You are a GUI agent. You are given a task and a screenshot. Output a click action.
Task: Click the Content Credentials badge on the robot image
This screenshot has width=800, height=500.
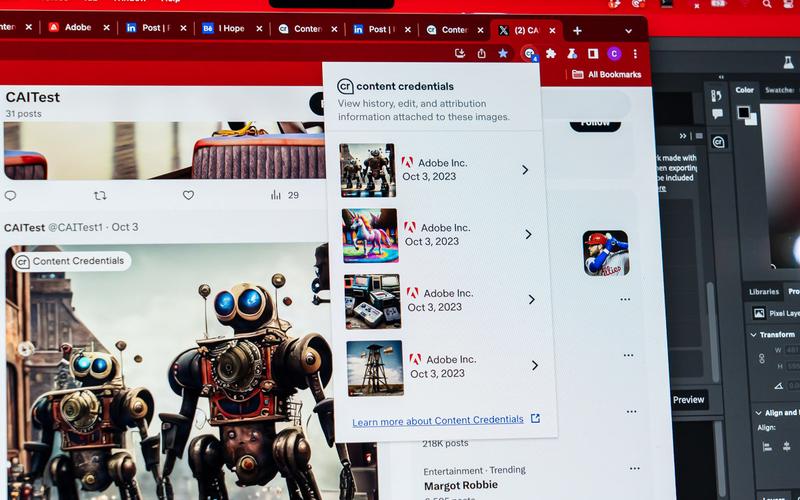pyautogui.click(x=71, y=261)
